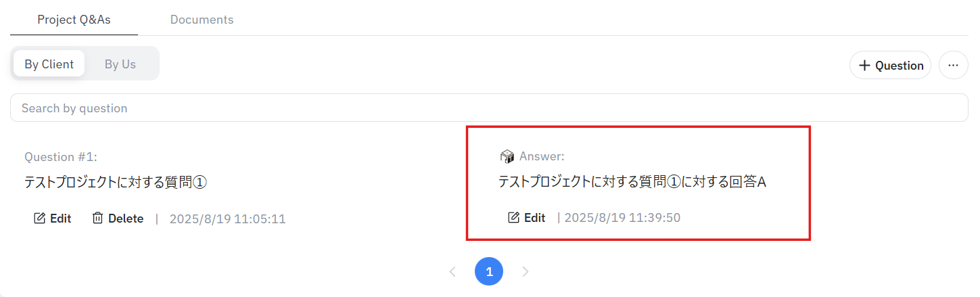
Task: Open the three-dot more options menu
Action: click(953, 66)
